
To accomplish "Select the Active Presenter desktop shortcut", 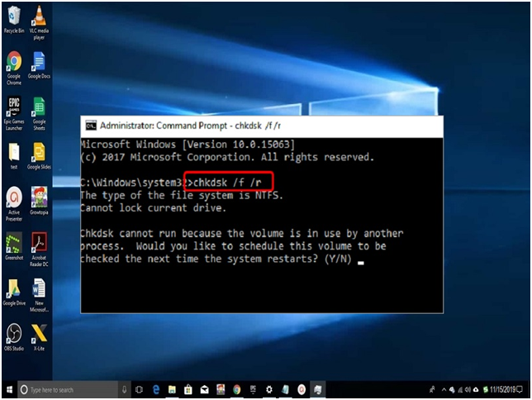I will [x=14, y=204].
